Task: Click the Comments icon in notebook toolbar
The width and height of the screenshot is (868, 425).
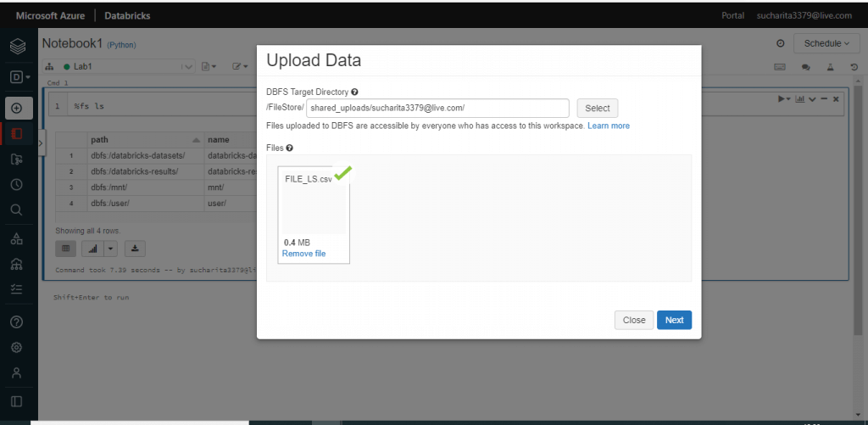Action: (806, 66)
